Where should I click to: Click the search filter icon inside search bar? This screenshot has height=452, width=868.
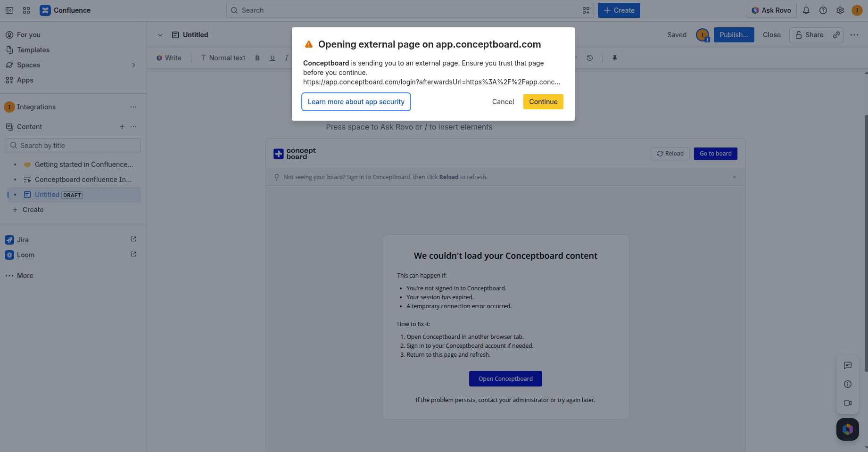tap(586, 10)
